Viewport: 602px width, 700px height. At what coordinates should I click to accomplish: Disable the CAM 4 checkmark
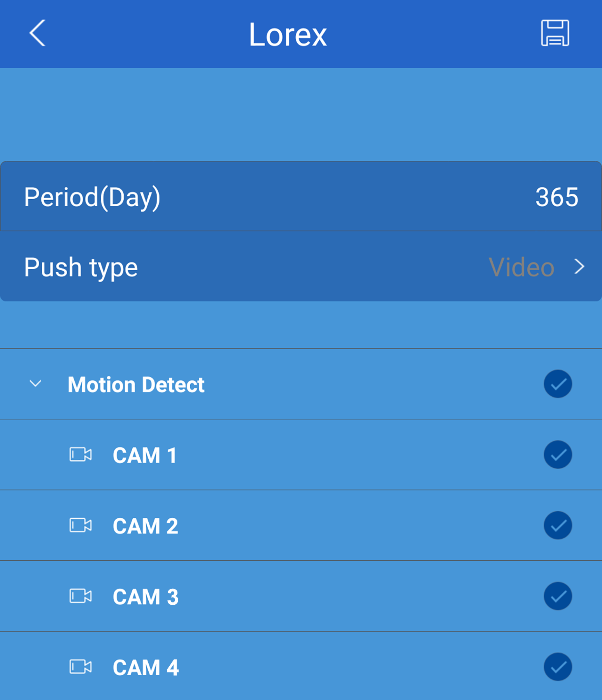(558, 667)
